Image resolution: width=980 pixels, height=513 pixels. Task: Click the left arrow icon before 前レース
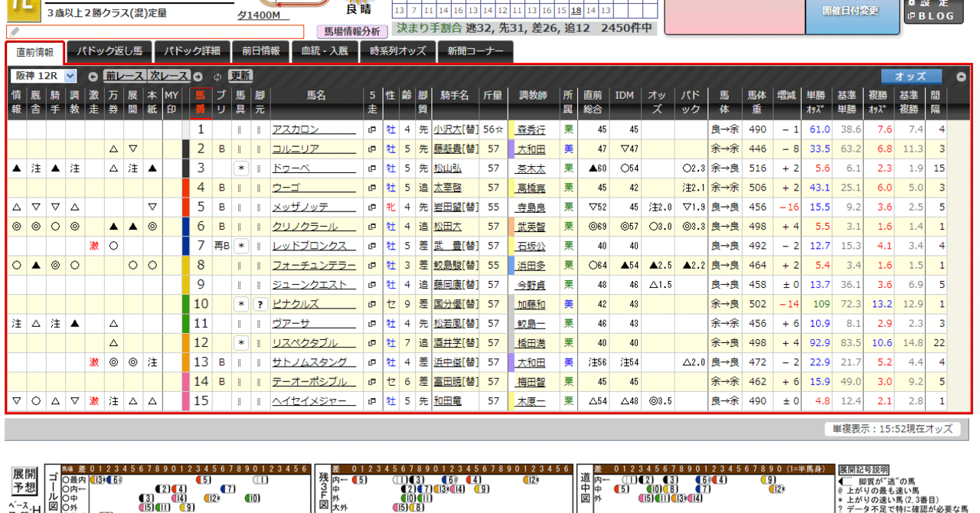point(92,75)
